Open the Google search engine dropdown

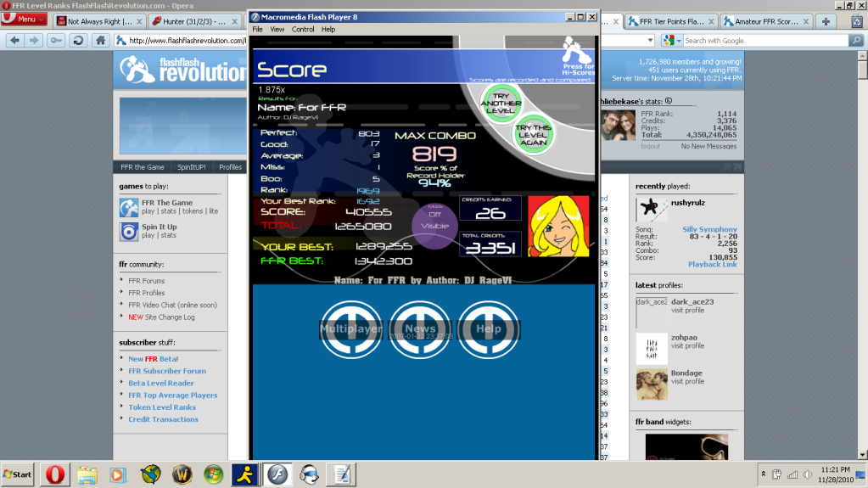672,40
